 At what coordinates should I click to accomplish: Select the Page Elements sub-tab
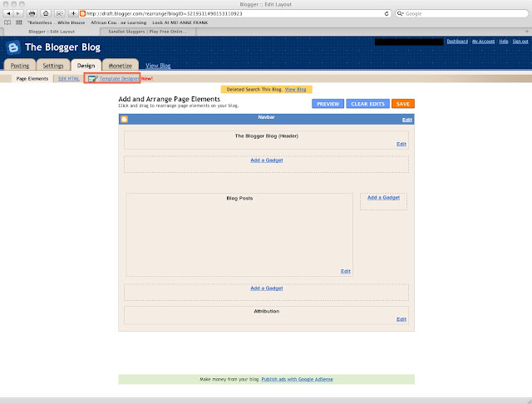(32, 79)
